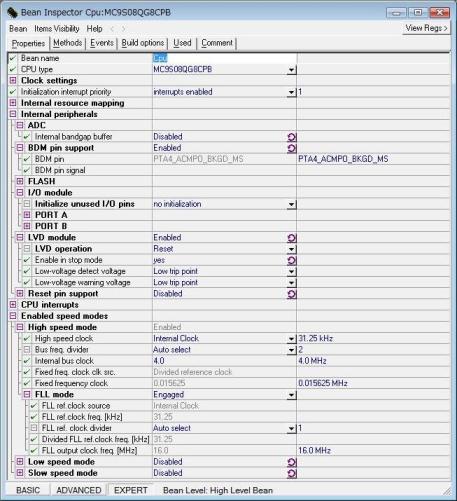This screenshot has height=501, width=457.
Task: Expand Clock settings group
Action: click(x=13, y=80)
